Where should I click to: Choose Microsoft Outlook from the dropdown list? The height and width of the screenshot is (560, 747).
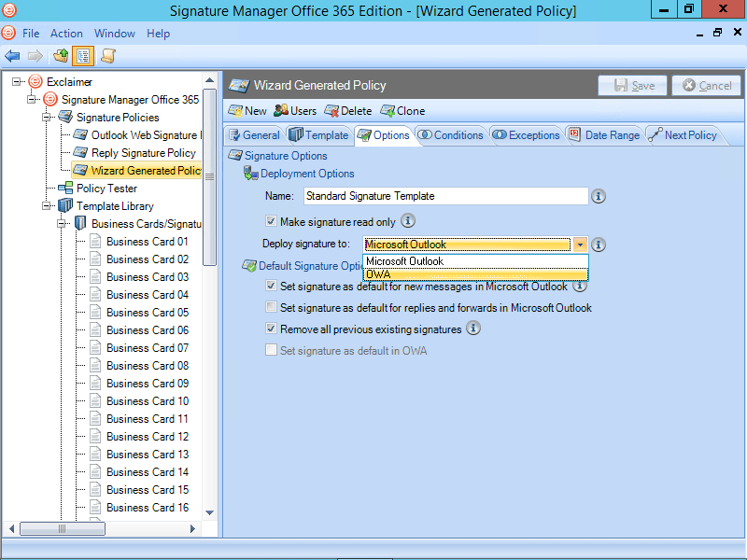(x=475, y=261)
